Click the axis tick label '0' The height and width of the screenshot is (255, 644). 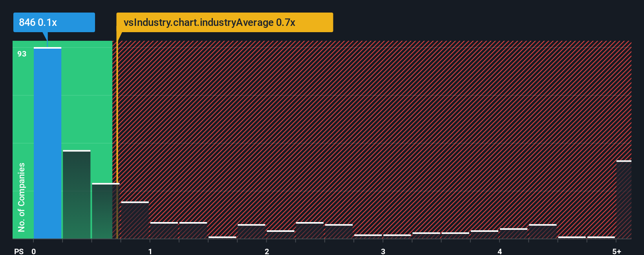coord(34,251)
